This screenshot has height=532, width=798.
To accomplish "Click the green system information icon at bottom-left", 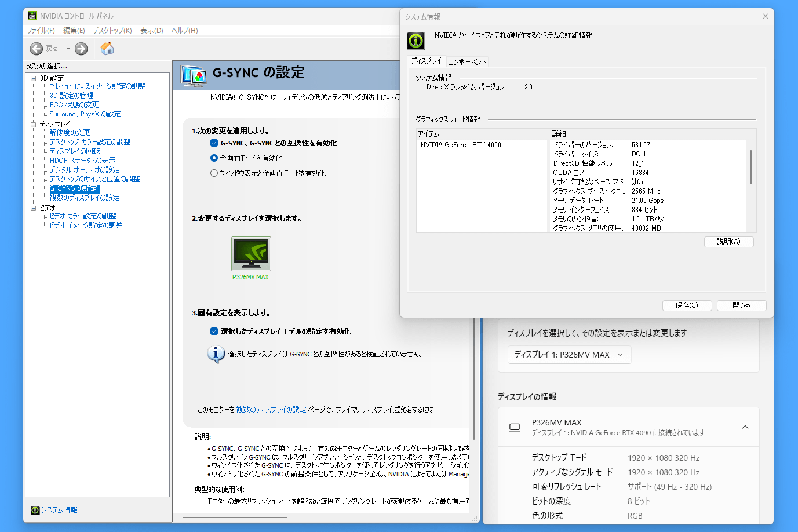I will pos(35,510).
